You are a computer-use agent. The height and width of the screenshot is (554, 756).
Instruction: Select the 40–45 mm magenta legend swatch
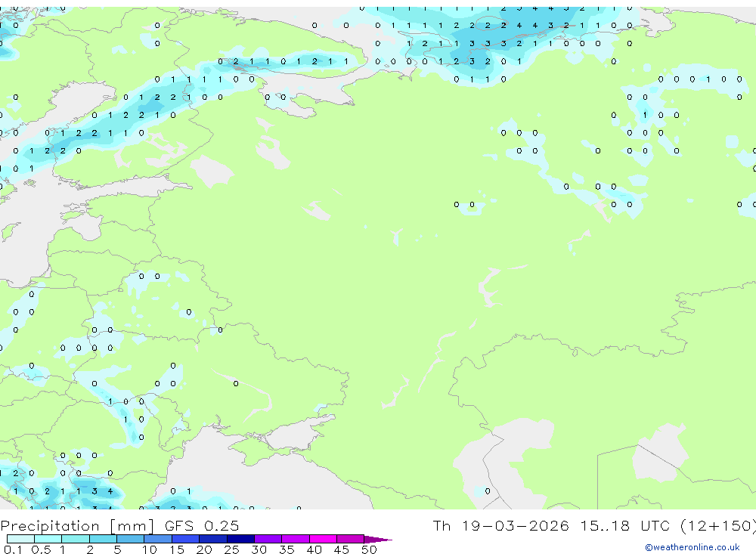323,539
